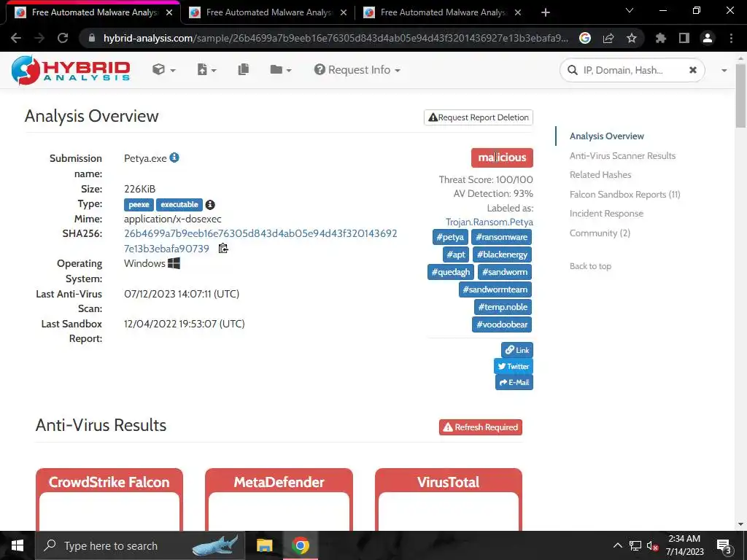Open the notification center icon

[x=724, y=546]
